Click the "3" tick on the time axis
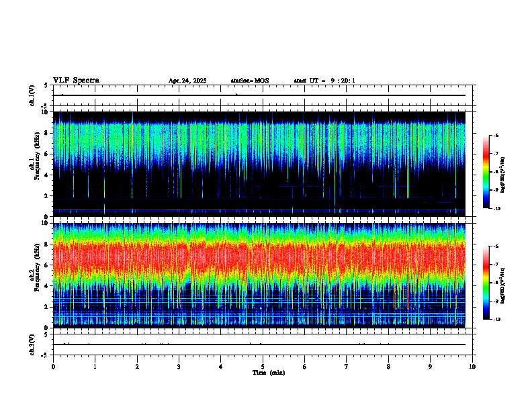The width and height of the screenshot is (532, 411). pos(179,367)
